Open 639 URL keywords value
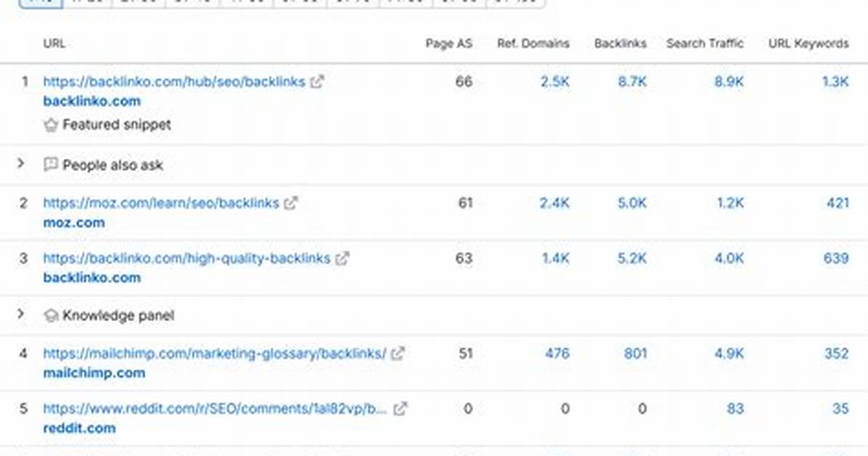The height and width of the screenshot is (456, 868). pyautogui.click(x=836, y=258)
